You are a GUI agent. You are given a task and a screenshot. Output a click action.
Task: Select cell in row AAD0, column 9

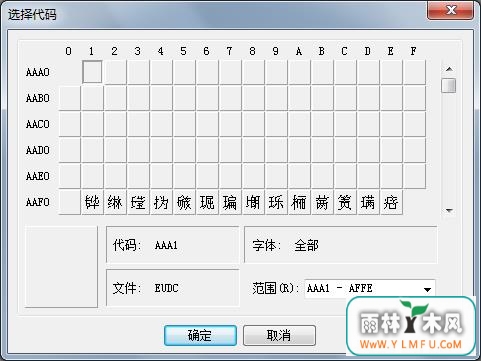pos(276,150)
